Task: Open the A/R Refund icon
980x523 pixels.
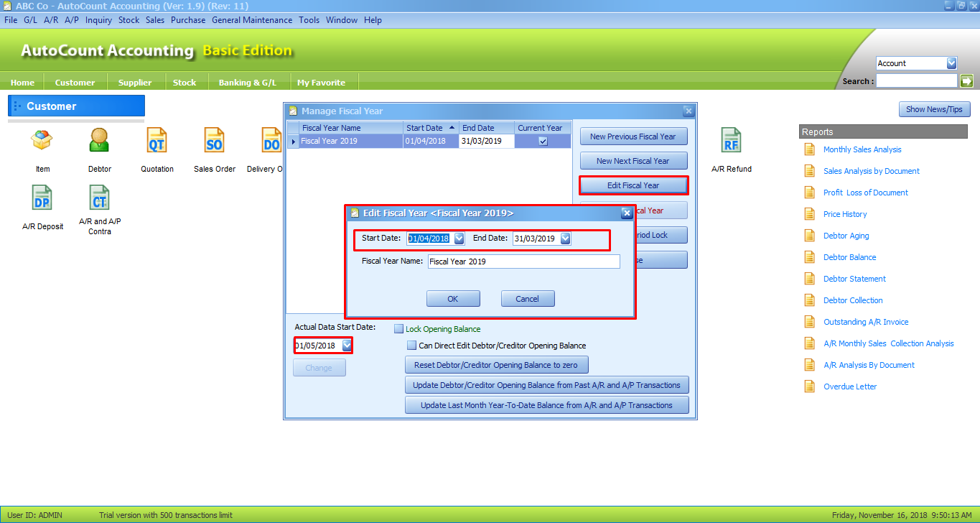Action: point(731,141)
